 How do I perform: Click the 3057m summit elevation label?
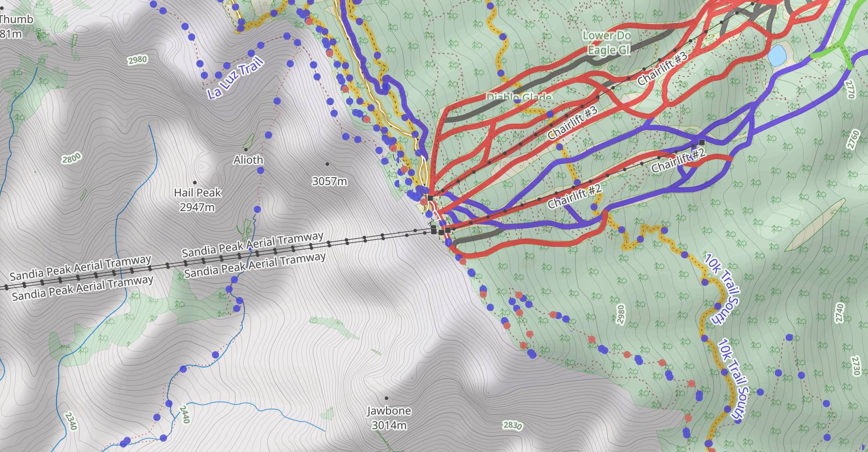(x=330, y=181)
